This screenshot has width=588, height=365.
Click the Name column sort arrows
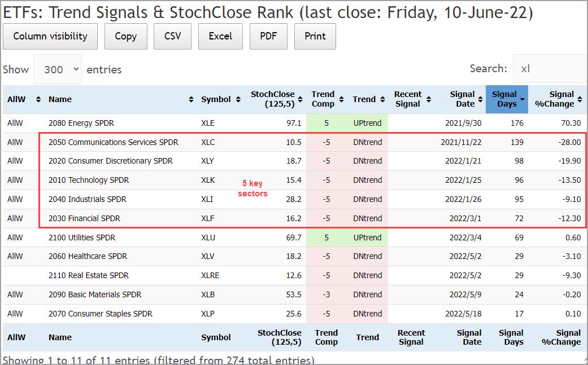coord(191,99)
